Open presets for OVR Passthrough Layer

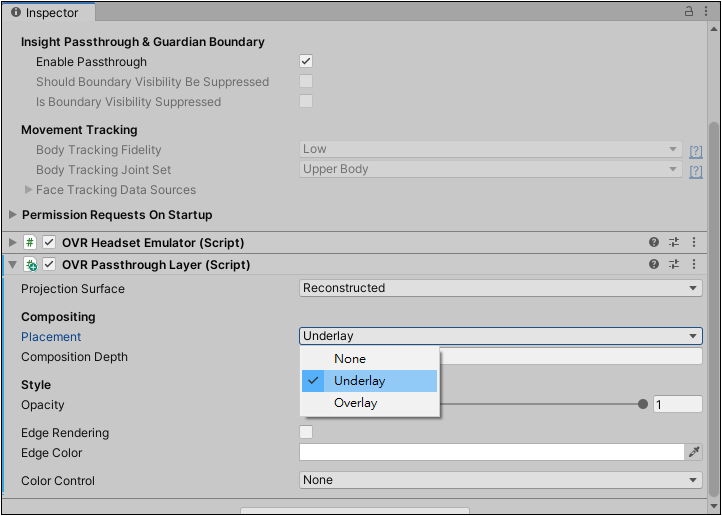click(x=674, y=264)
